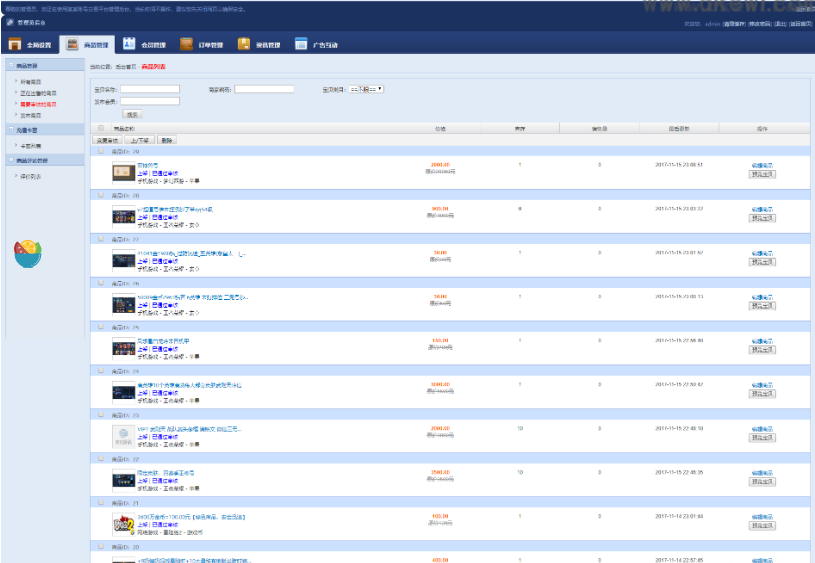The width and height of the screenshot is (815, 563).
Task: Open 所有商品 in the sidebar menu
Action: pyautogui.click(x=31, y=81)
